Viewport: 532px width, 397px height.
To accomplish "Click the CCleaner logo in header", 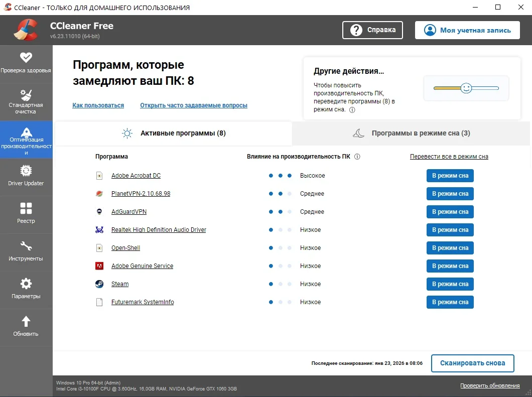I will point(26,30).
